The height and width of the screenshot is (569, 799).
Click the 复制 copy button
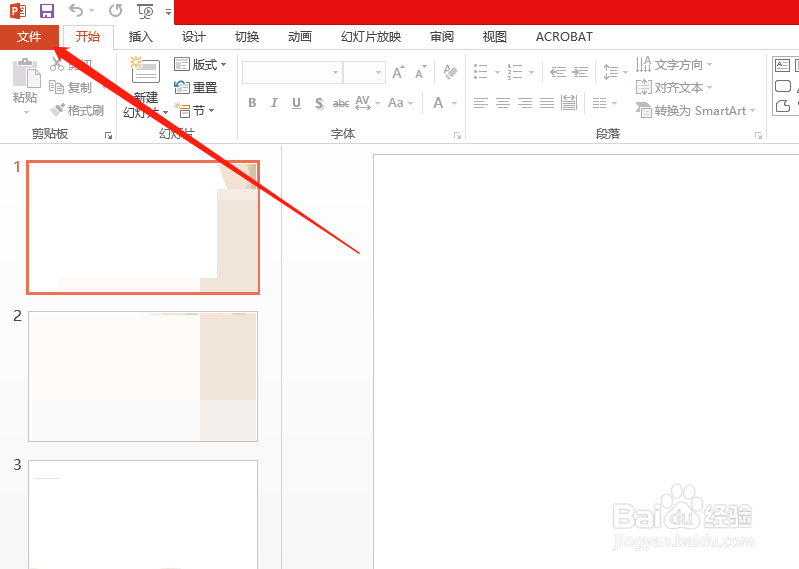pyautogui.click(x=70, y=88)
